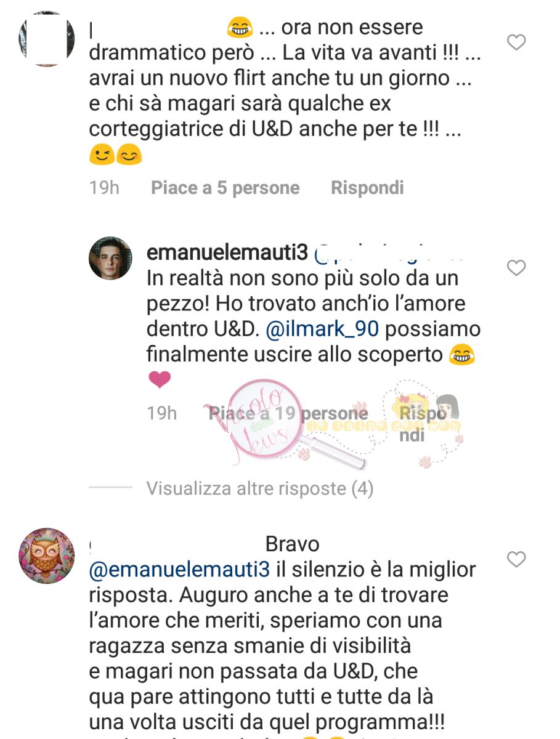Open the @emanuelemauti3 mention in owl user's comment
560x739 pixels.
click(180, 570)
